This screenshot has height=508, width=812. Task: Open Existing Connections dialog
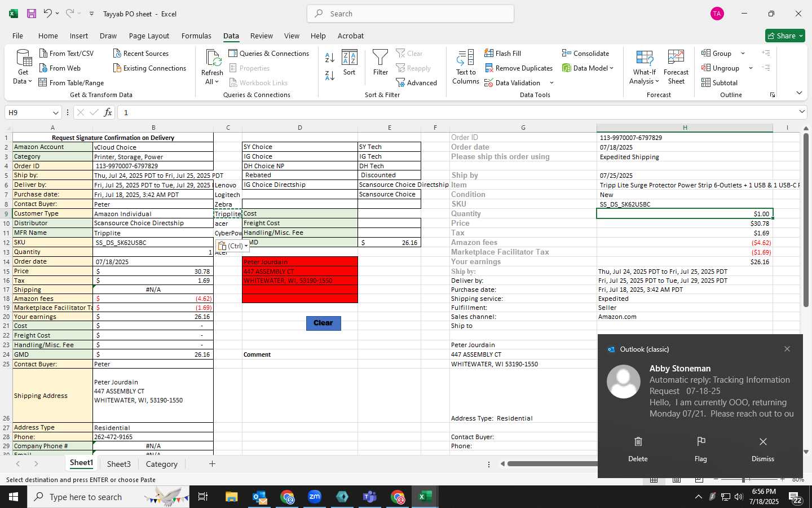pos(149,68)
